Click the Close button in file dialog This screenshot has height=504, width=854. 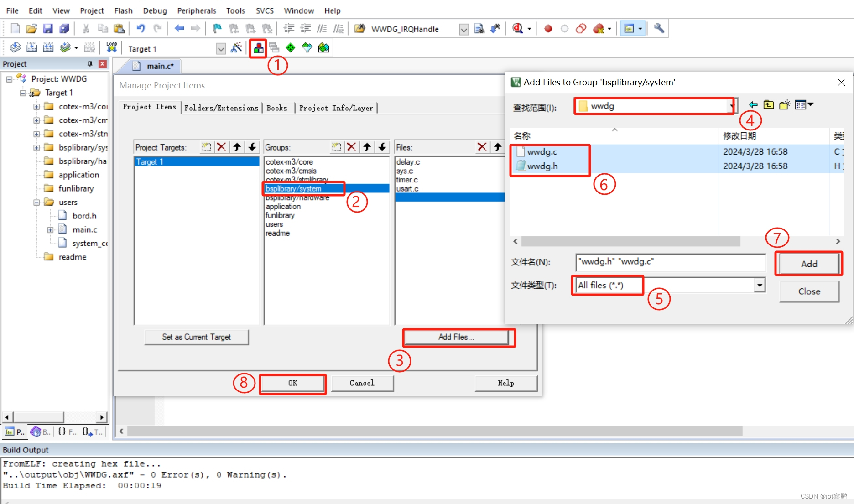809,291
